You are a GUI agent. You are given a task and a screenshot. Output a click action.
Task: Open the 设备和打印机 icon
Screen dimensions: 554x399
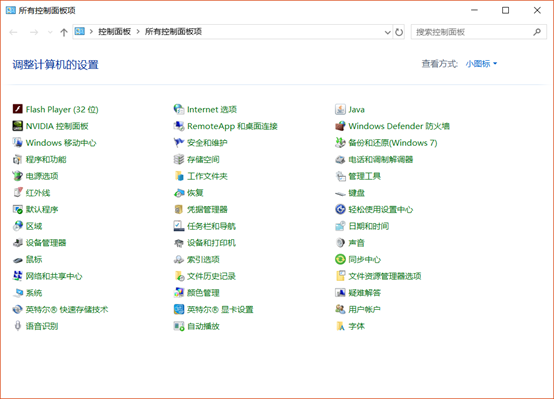(x=179, y=242)
